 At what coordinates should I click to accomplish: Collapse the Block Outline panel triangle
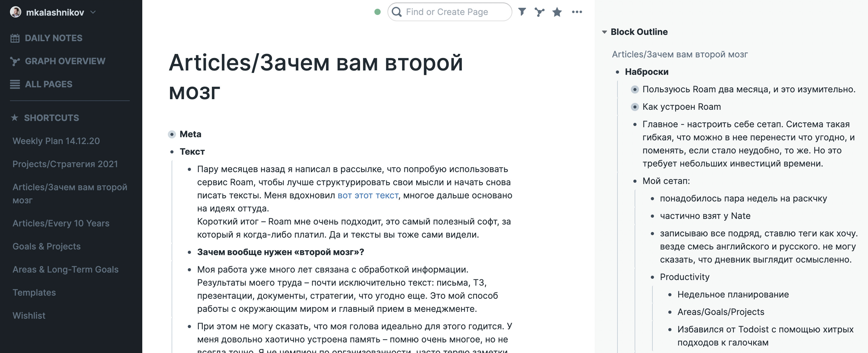[604, 32]
